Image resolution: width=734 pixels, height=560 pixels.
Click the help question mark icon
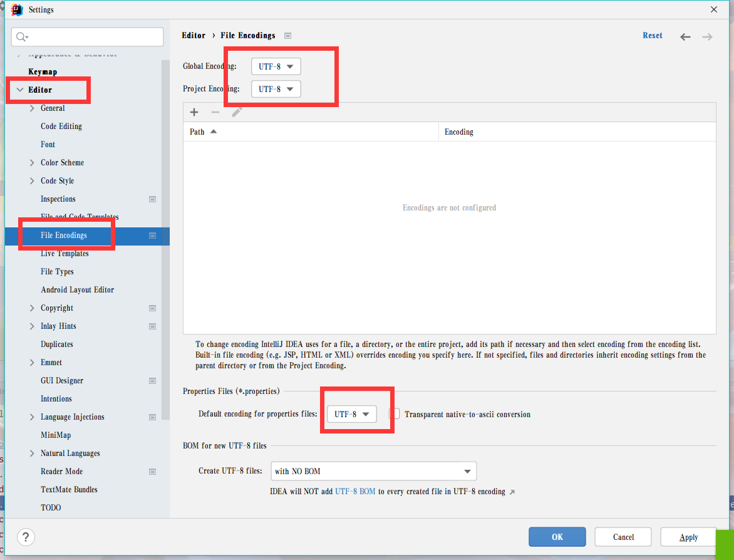click(x=26, y=537)
